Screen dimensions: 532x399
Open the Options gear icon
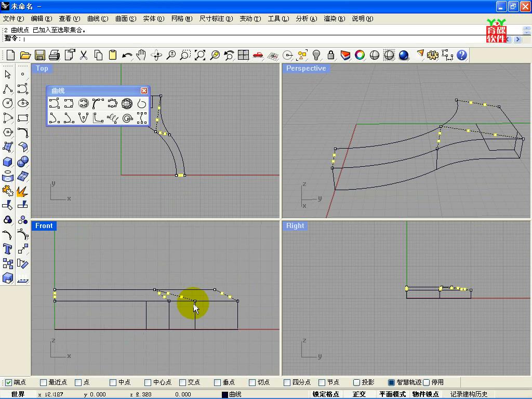(x=433, y=55)
